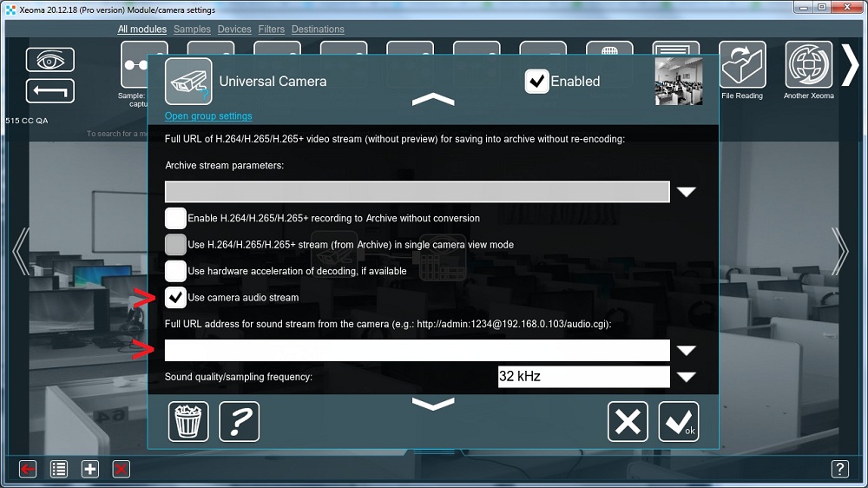Click the sound stream URL input field
Screen dimensions: 868x488
[418, 351]
